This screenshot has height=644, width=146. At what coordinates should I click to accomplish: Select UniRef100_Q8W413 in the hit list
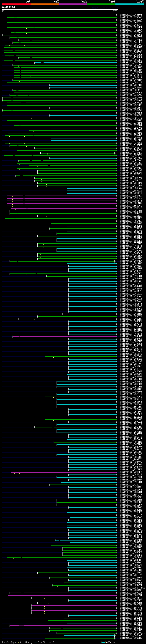coord(131,82)
